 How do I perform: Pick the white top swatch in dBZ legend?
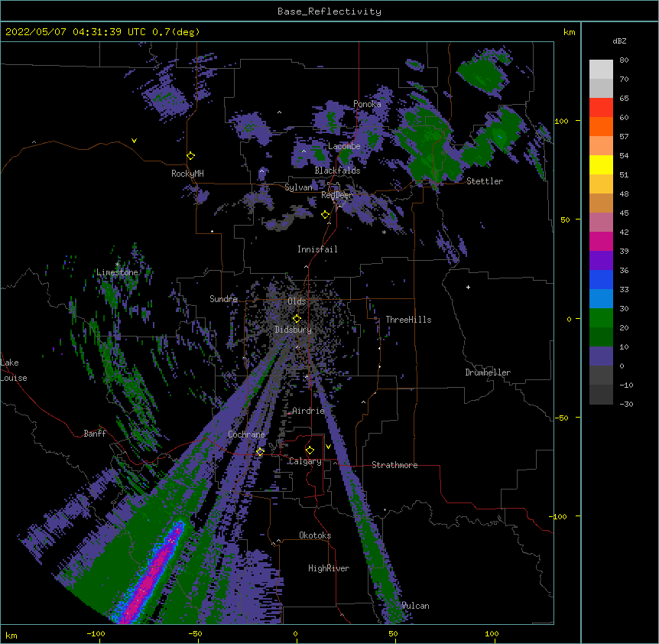(601, 69)
